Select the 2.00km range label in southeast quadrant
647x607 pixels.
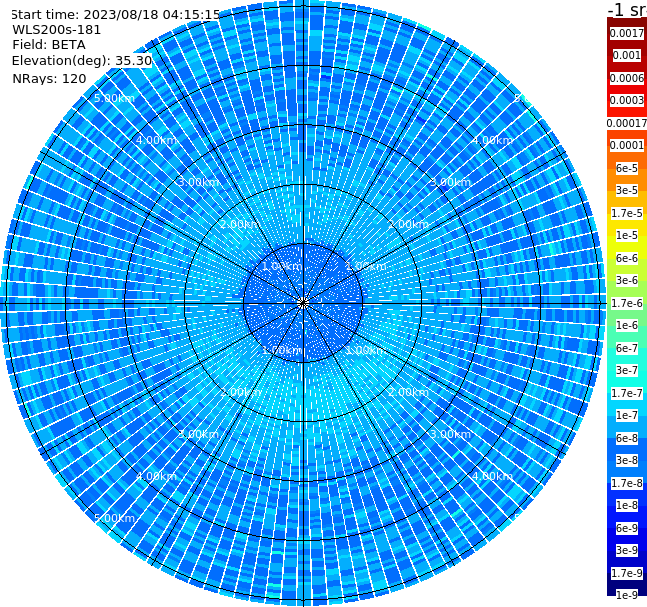tap(409, 392)
